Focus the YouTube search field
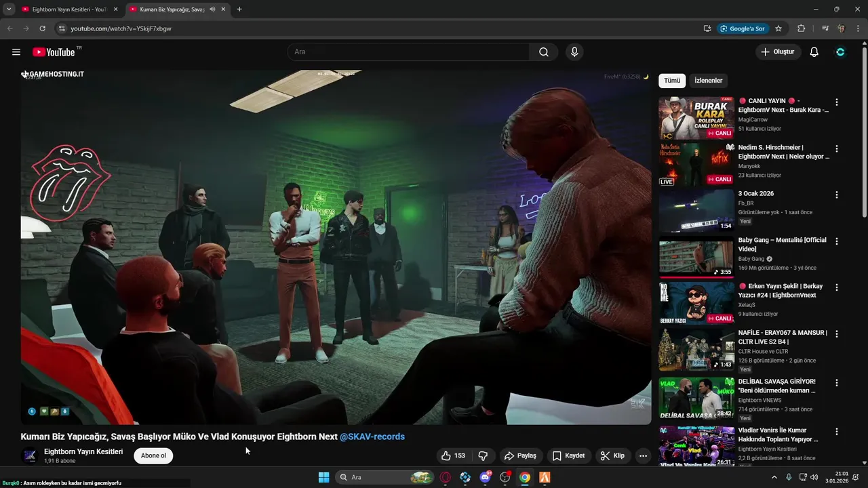 [x=408, y=52]
